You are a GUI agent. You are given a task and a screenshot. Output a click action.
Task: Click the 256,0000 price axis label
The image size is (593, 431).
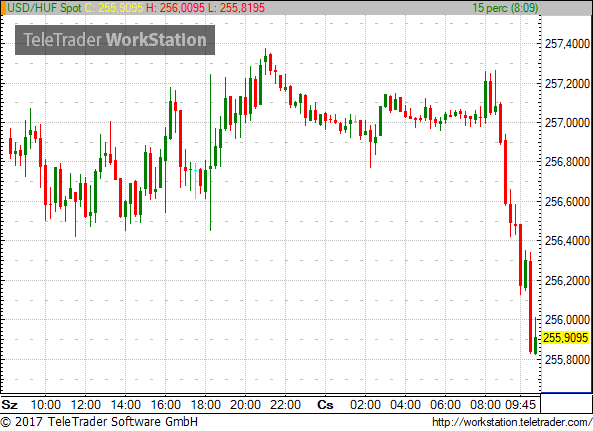567,320
